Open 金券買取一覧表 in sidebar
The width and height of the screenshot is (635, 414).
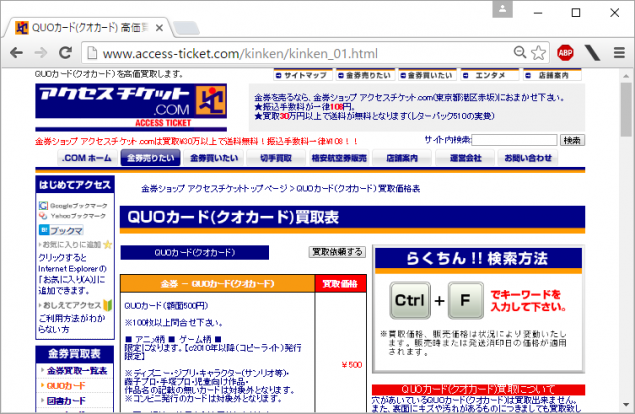tap(77, 371)
